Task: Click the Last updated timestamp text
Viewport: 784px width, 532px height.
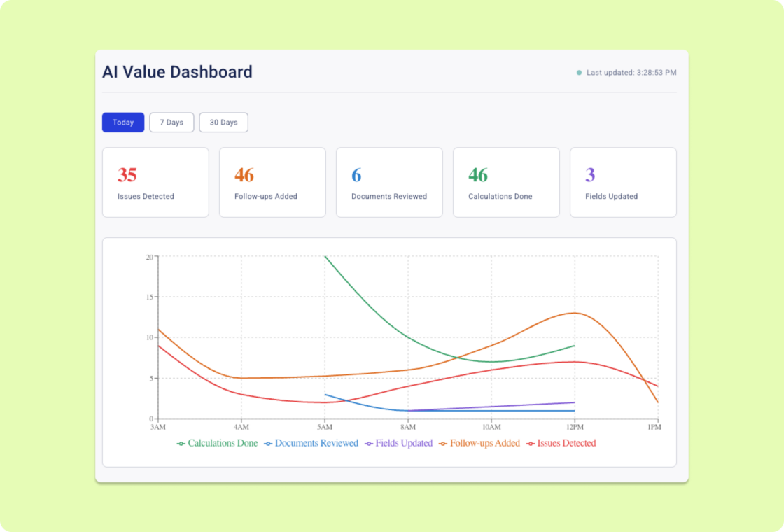Action: (631, 73)
